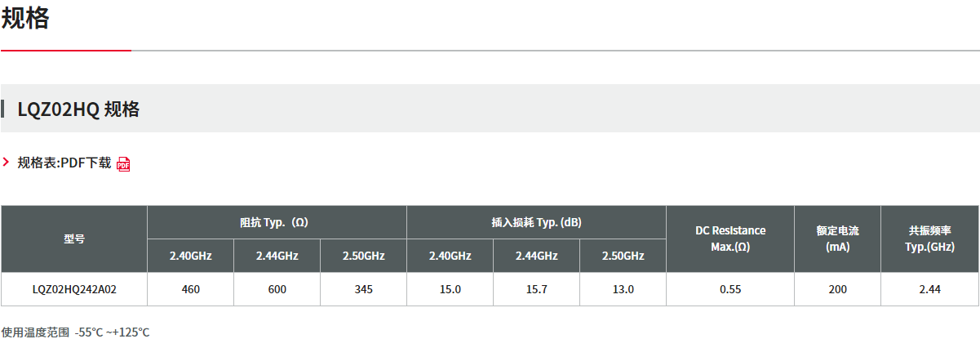Select the impedance value 460 cell
This screenshot has width=980, height=339.
pos(190,289)
